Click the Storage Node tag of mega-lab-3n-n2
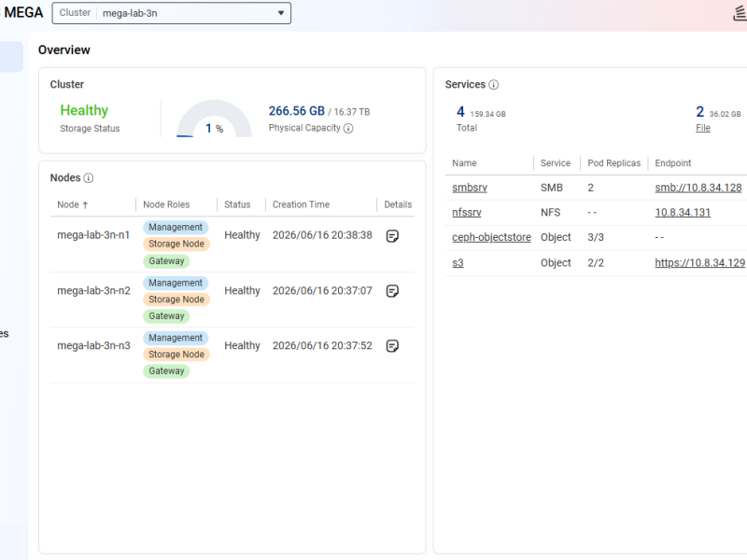Viewport: 747px width, 560px height. coord(176,300)
